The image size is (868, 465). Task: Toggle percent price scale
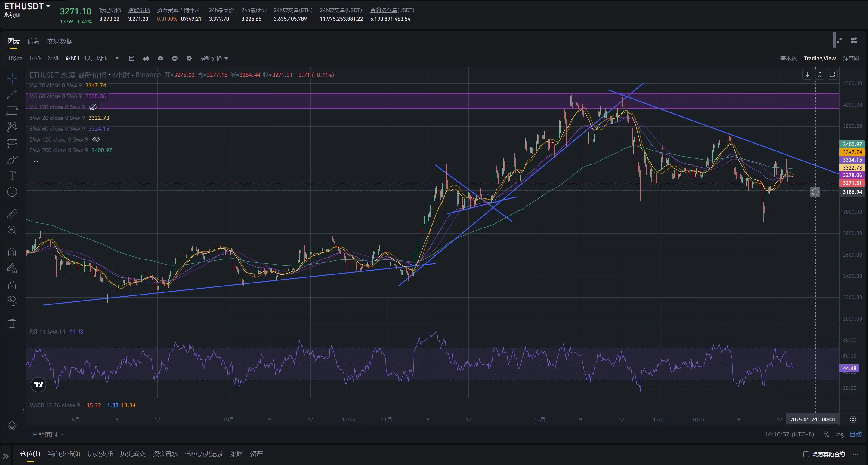click(x=826, y=434)
